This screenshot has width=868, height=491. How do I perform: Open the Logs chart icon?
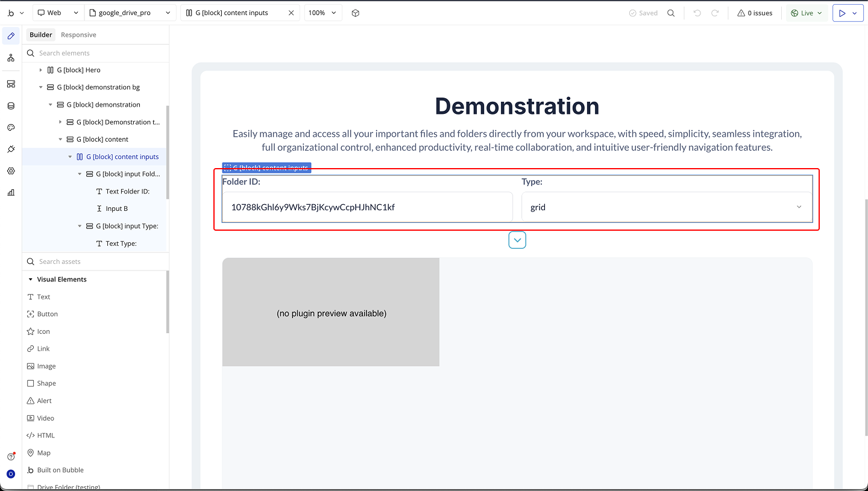tap(11, 193)
